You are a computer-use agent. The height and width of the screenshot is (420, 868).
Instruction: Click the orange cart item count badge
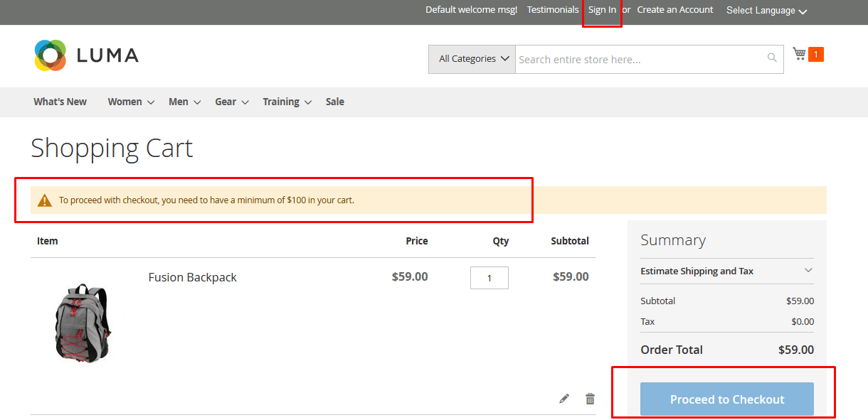tap(817, 53)
